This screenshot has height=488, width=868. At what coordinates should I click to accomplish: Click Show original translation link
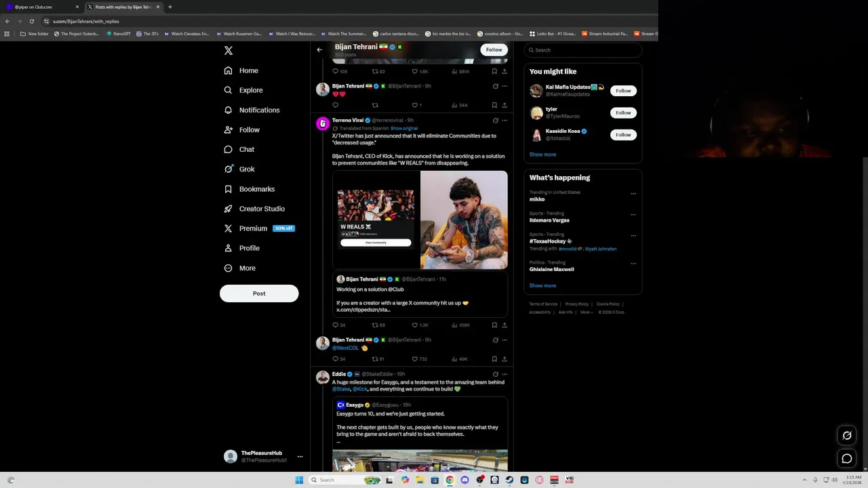click(x=404, y=128)
